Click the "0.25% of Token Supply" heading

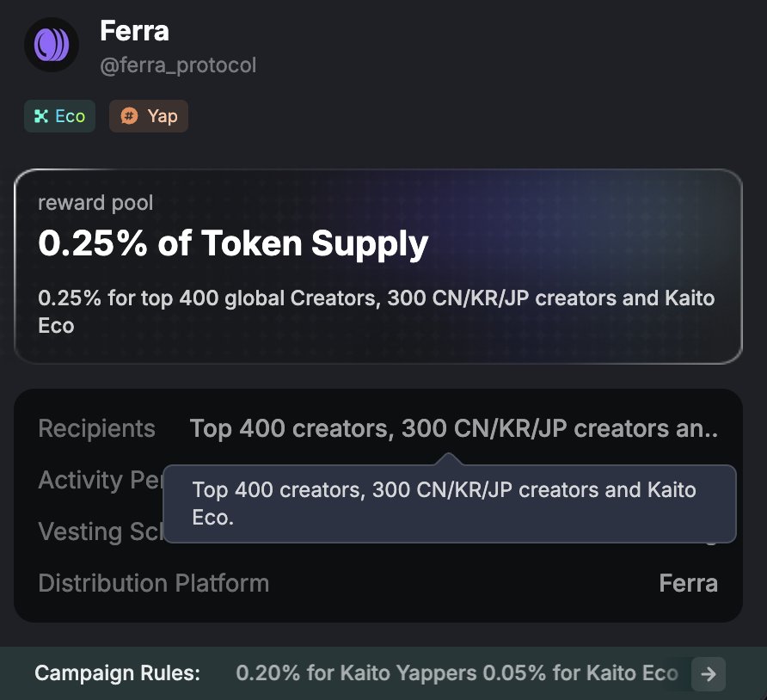233,244
